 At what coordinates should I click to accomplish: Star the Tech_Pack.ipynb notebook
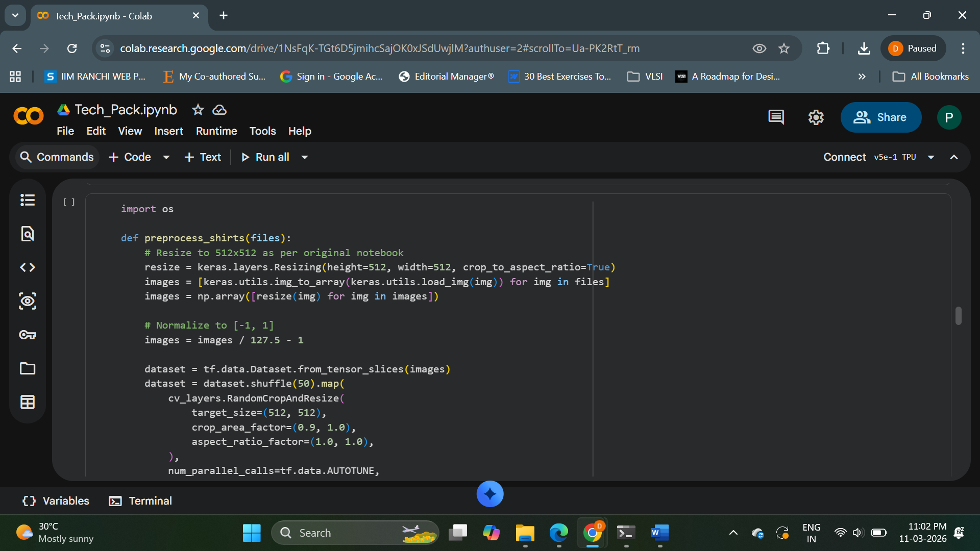(x=198, y=110)
